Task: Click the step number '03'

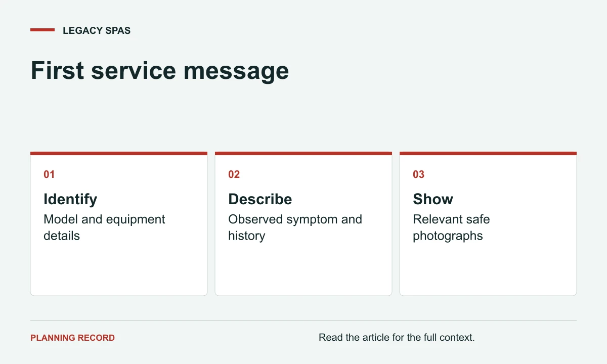Action: click(x=418, y=174)
